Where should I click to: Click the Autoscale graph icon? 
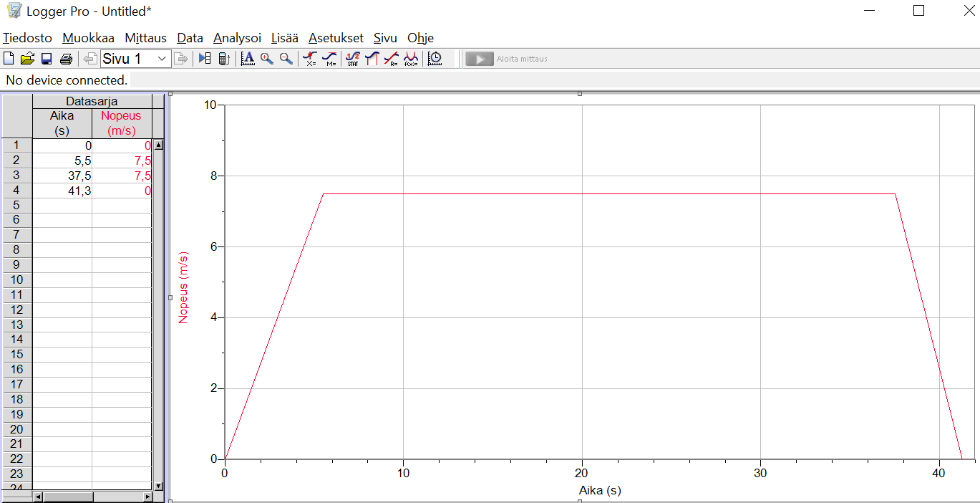point(248,59)
